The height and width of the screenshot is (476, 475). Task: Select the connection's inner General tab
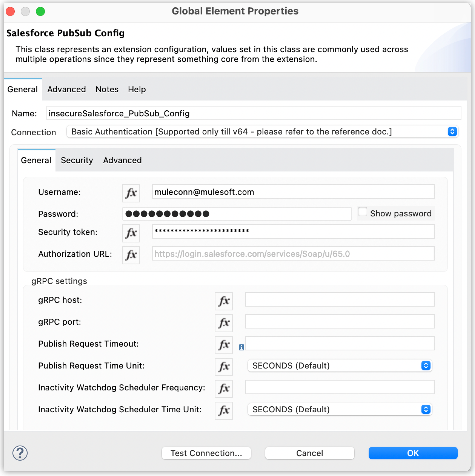36,160
